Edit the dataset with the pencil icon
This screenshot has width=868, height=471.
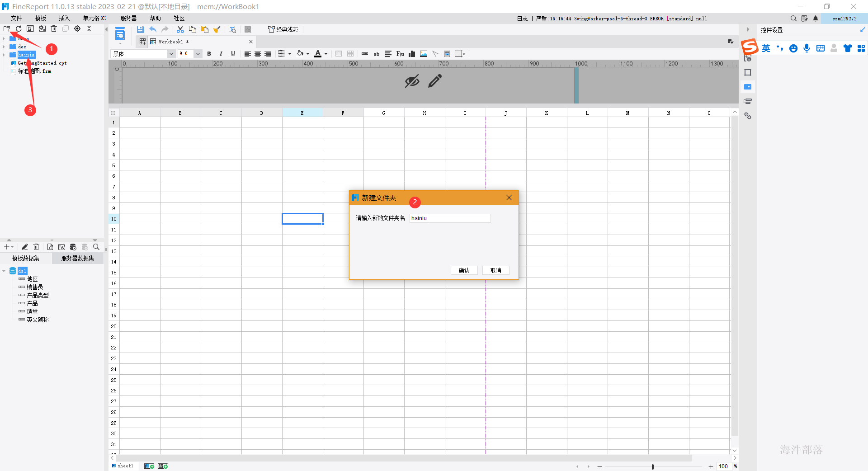tap(25, 247)
